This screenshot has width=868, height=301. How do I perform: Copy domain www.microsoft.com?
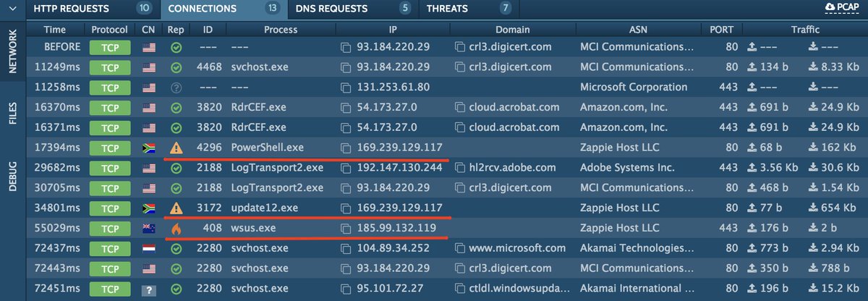460,249
